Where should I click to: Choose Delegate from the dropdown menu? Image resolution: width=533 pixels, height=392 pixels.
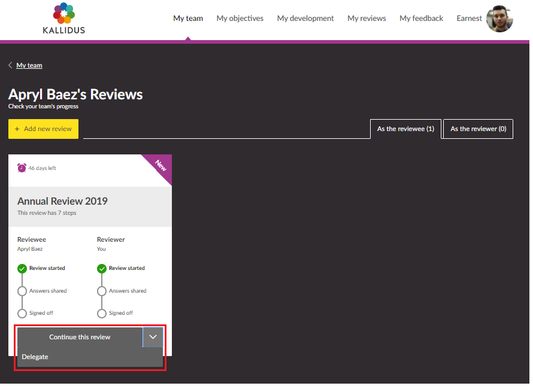coord(35,357)
